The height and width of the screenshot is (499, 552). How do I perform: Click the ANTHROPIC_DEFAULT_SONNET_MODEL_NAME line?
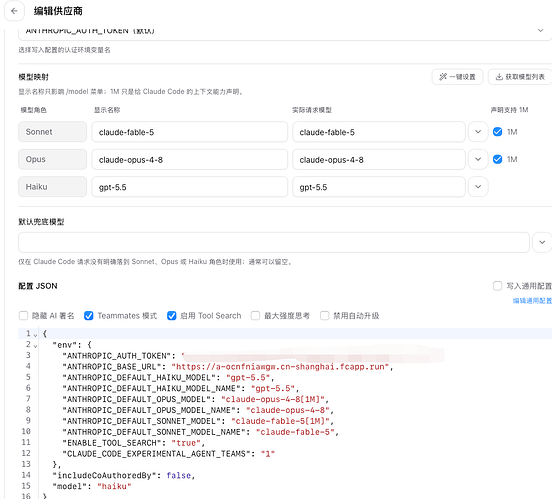point(200,432)
